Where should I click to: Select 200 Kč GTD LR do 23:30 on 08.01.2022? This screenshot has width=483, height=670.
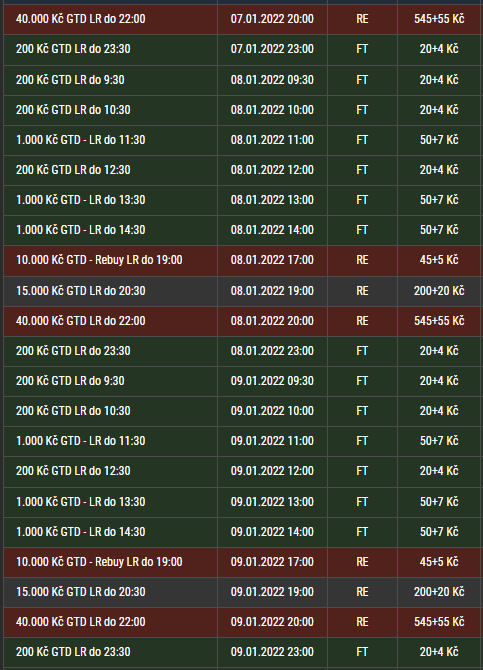73,351
